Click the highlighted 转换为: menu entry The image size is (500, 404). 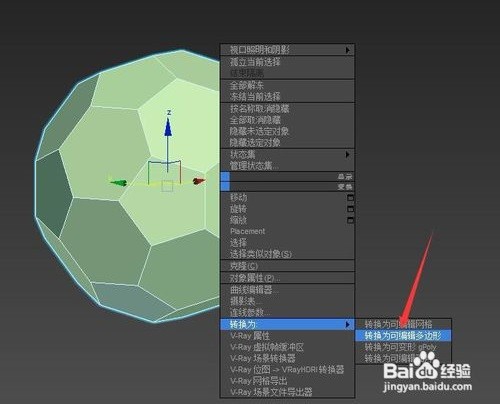[x=287, y=324]
